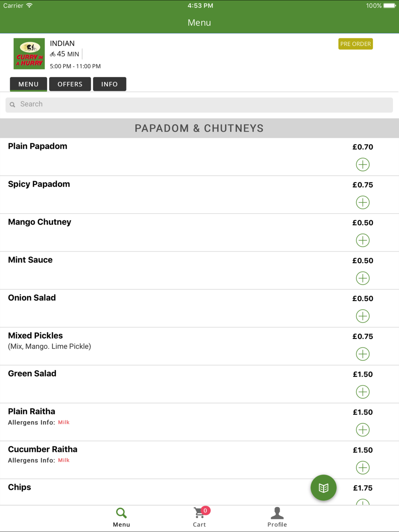Viewport: 399px width, 532px height.
Task: Open the INFO tab
Action: [x=109, y=84]
